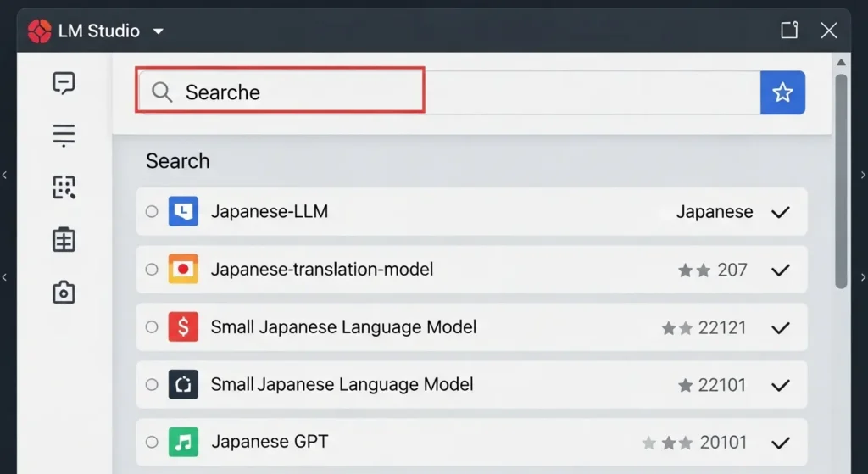Click the rating value '22121'
868x474 pixels.
point(722,328)
